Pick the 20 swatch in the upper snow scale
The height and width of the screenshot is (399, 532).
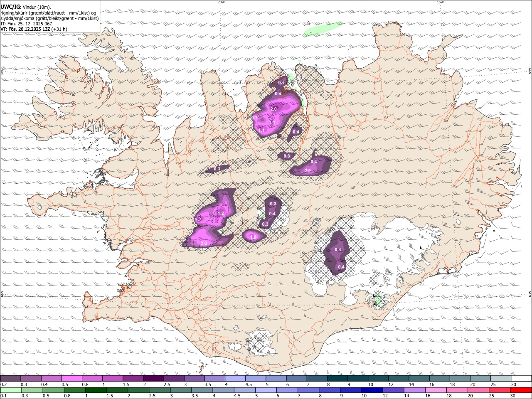(x=480, y=378)
